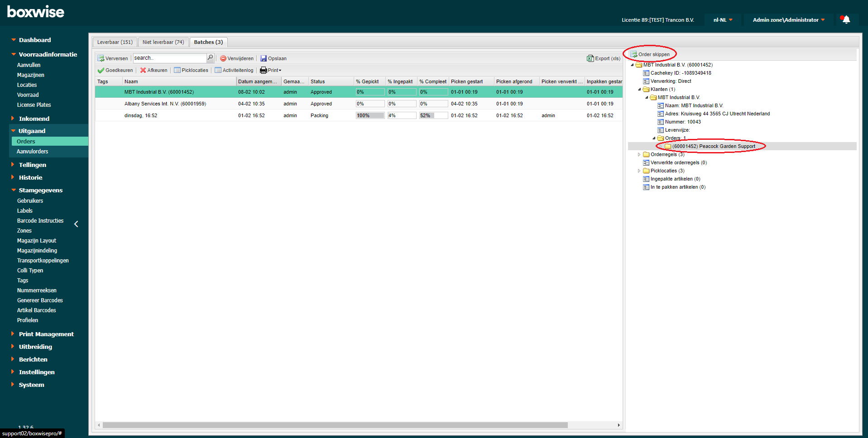Sort by the Status column header
Viewport: 868px width, 438px height.
(331, 81)
